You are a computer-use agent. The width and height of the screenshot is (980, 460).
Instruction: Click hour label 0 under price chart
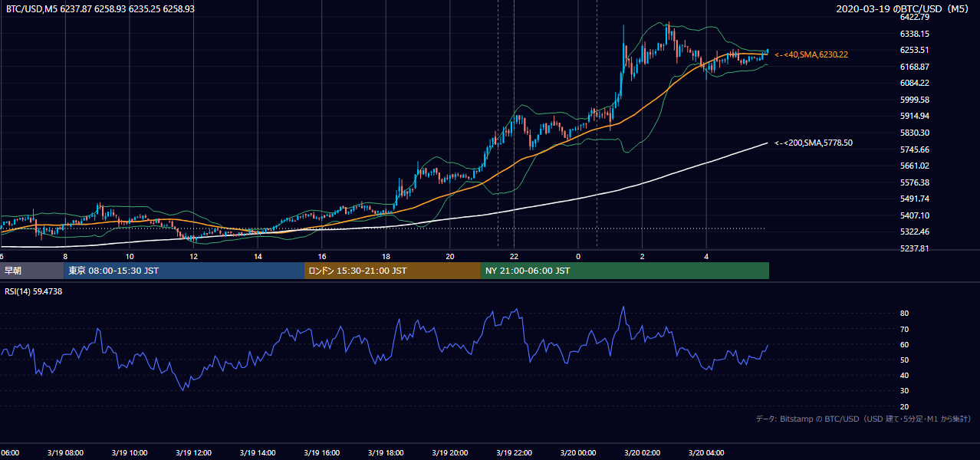point(578,256)
